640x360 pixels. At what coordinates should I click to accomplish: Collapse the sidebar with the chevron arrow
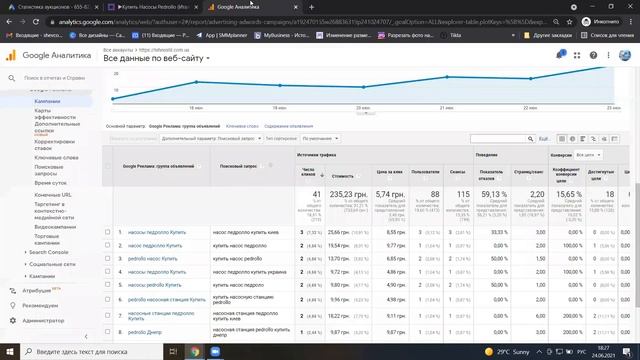point(86,337)
